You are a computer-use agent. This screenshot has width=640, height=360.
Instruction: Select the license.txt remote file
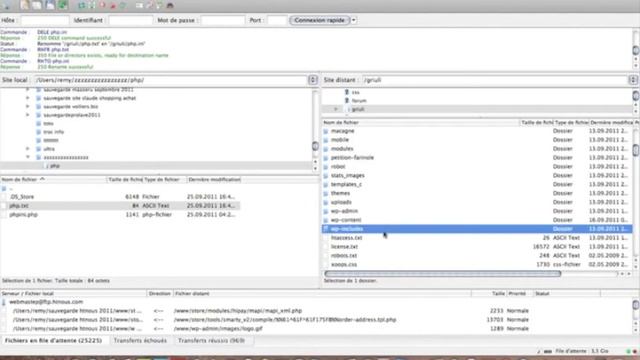click(x=477, y=247)
